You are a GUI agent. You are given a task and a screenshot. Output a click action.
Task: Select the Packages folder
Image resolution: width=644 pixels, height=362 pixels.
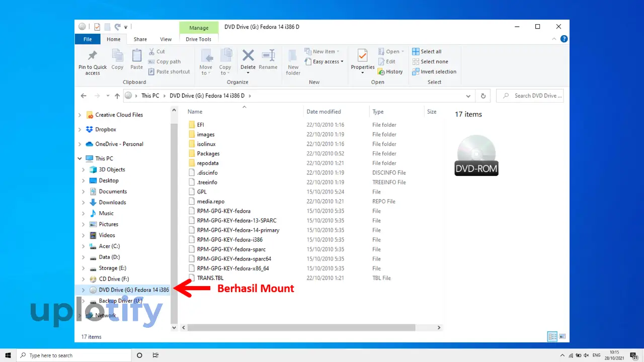coord(208,153)
